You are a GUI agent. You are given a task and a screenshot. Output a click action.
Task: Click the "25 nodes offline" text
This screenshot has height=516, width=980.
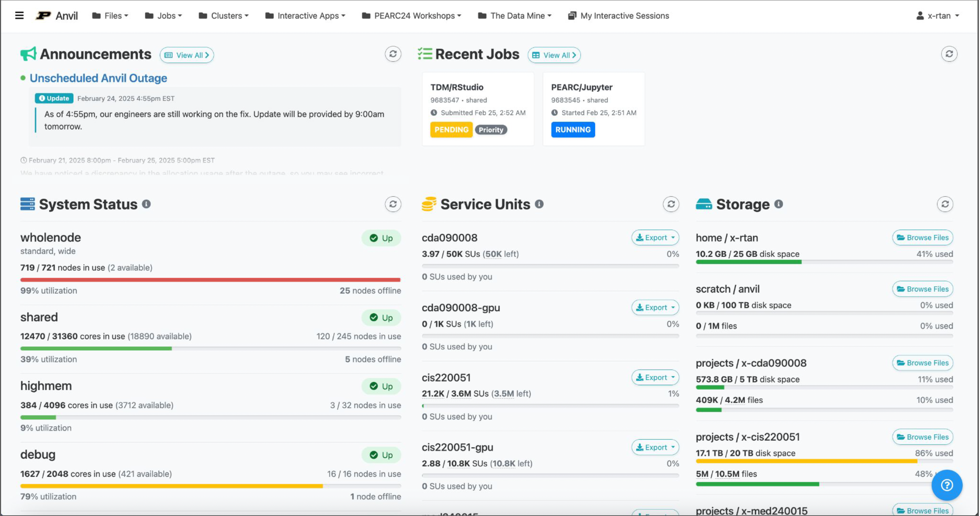(370, 290)
